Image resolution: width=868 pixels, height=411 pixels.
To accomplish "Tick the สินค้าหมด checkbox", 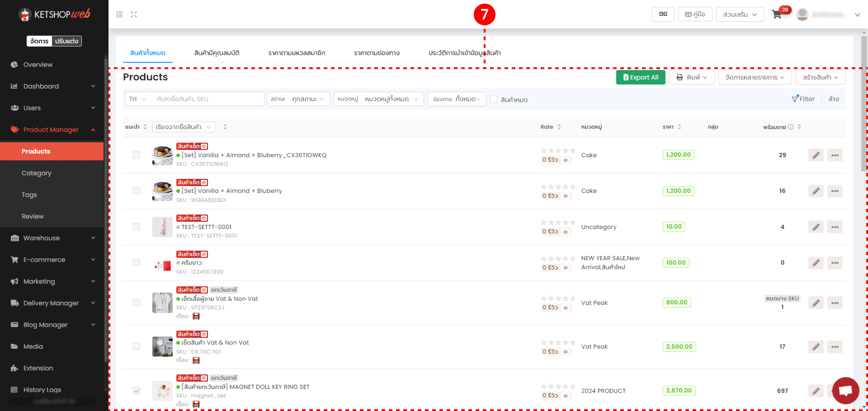I will 494,99.
